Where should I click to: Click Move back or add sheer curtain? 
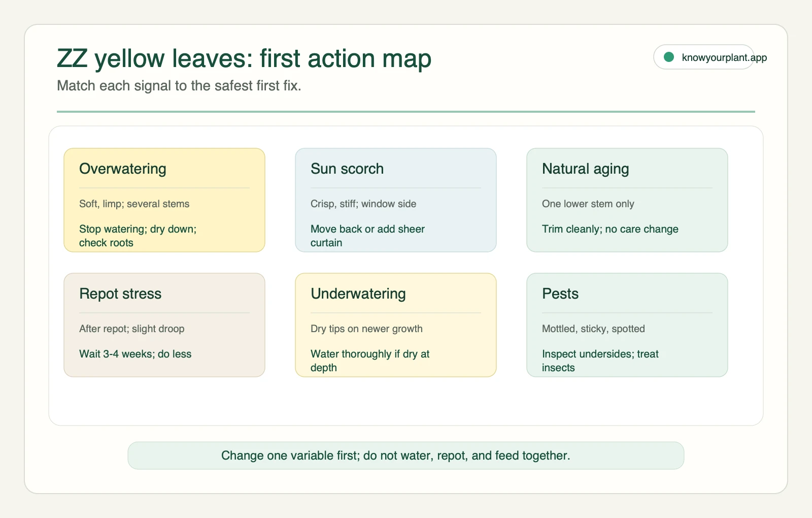pos(367,236)
